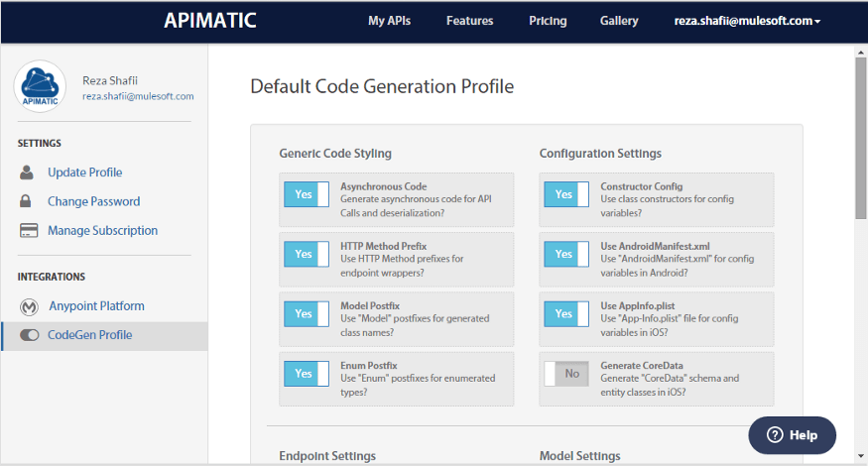Select the CodeGen Profile sidebar item
The image size is (868, 466).
pyautogui.click(x=104, y=335)
